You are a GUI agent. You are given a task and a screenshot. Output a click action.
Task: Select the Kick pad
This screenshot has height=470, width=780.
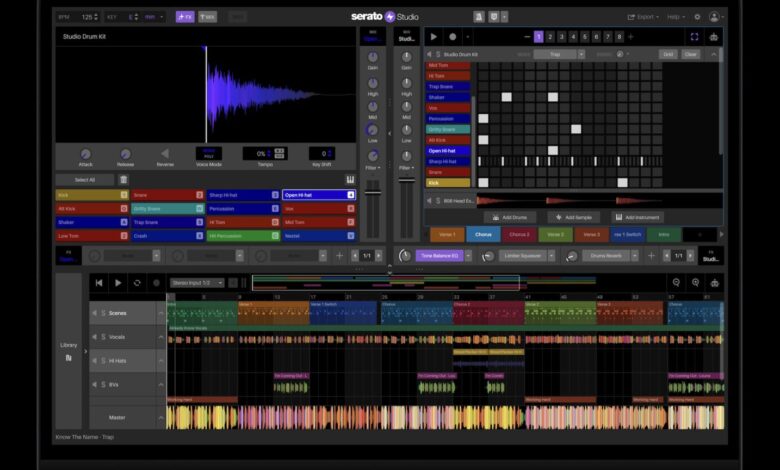[x=92, y=195]
